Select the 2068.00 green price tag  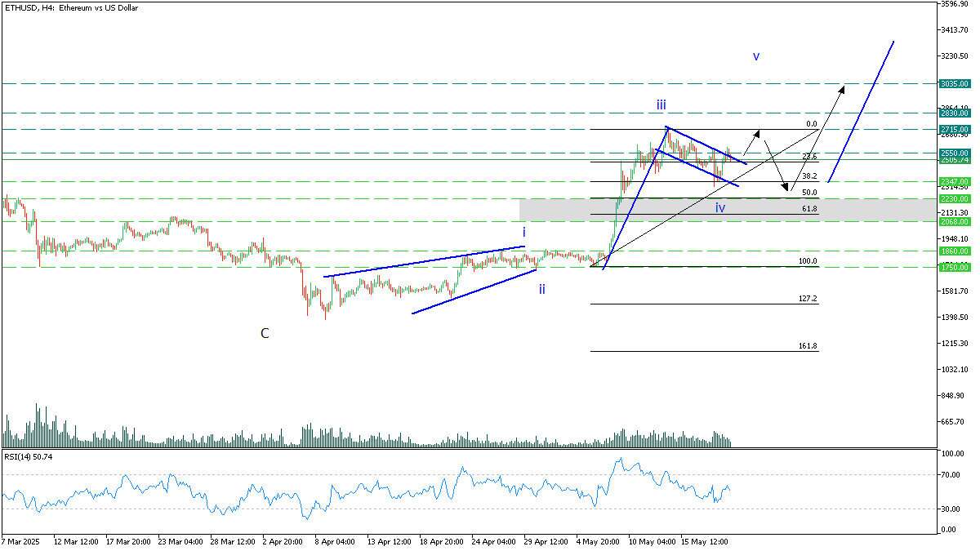click(x=954, y=221)
